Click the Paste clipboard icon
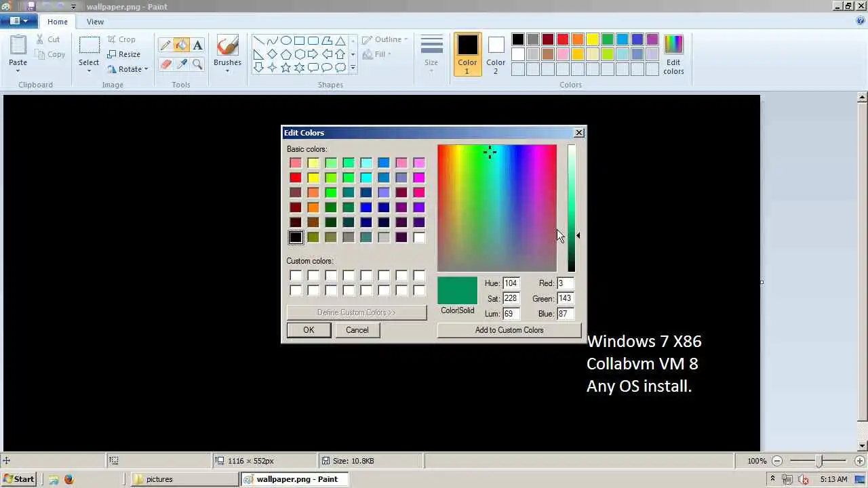Screen dimensions: 868x488 pyautogui.click(x=18, y=45)
